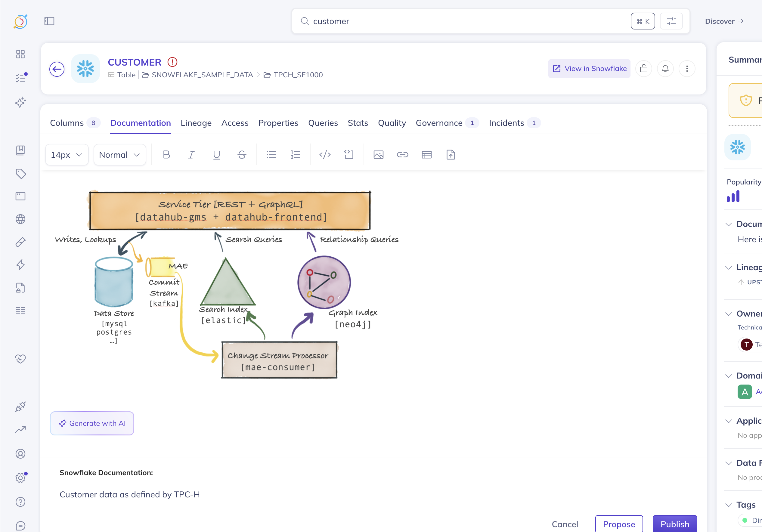Open the notification bell for CUSTOMER
The width and height of the screenshot is (762, 532).
pos(665,69)
